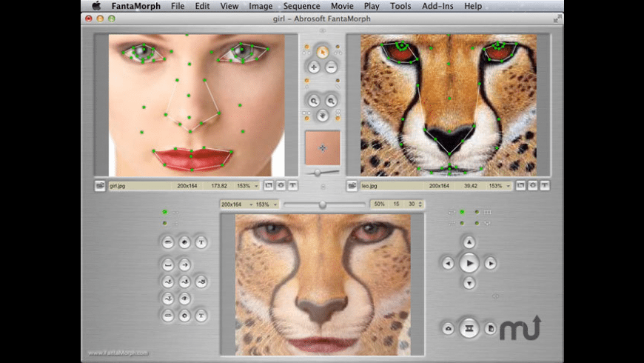
Task: Click the export movie center button
Action: (x=469, y=328)
